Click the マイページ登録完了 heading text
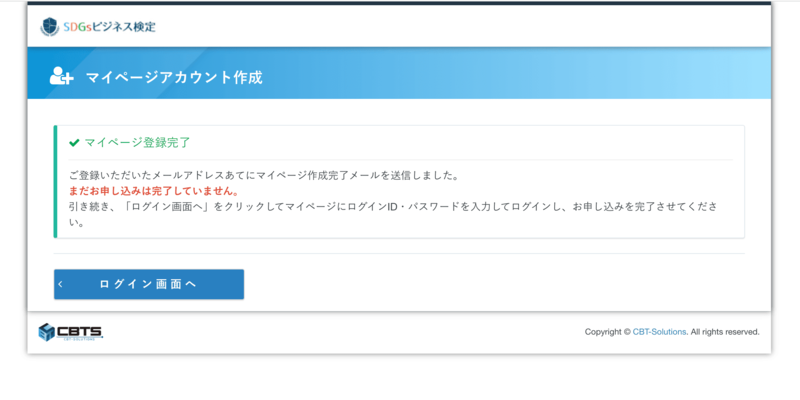 (137, 143)
